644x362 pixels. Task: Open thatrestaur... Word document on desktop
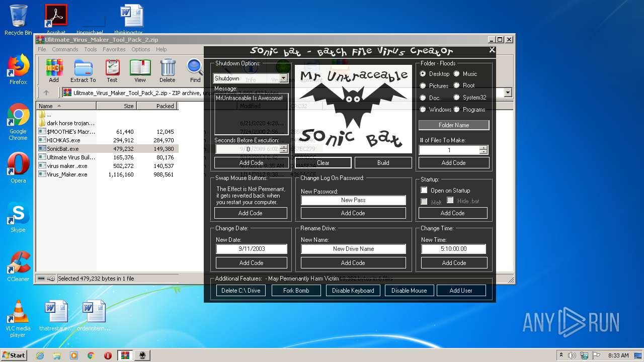[56, 316]
